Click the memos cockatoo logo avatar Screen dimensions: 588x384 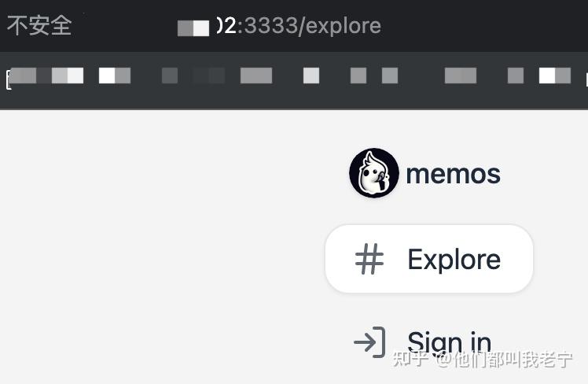pos(374,172)
